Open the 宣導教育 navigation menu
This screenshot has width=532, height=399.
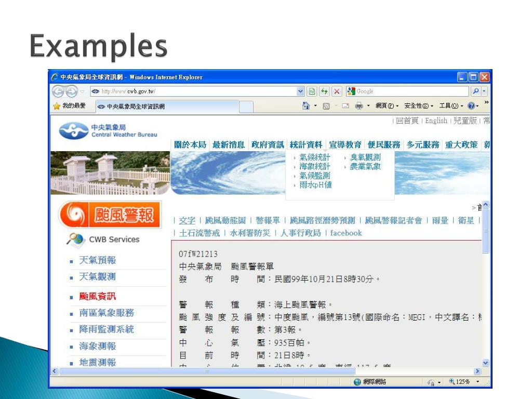click(x=345, y=145)
